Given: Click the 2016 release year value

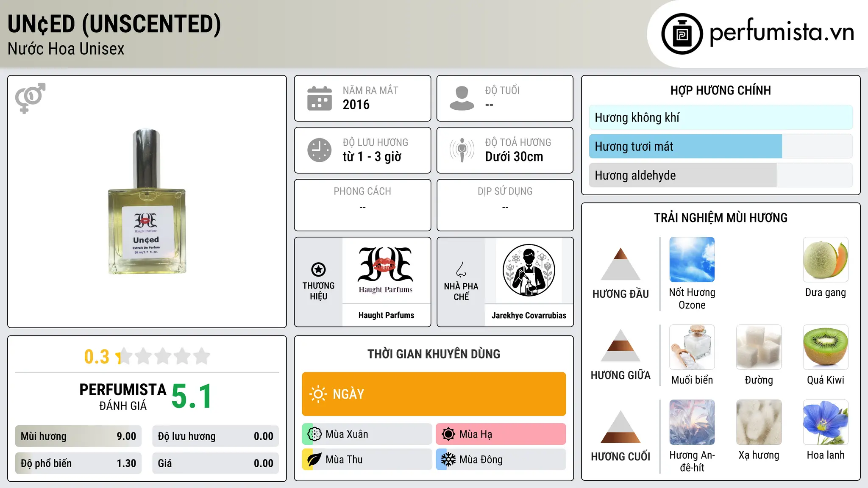Looking at the screenshot, I should 356,105.
